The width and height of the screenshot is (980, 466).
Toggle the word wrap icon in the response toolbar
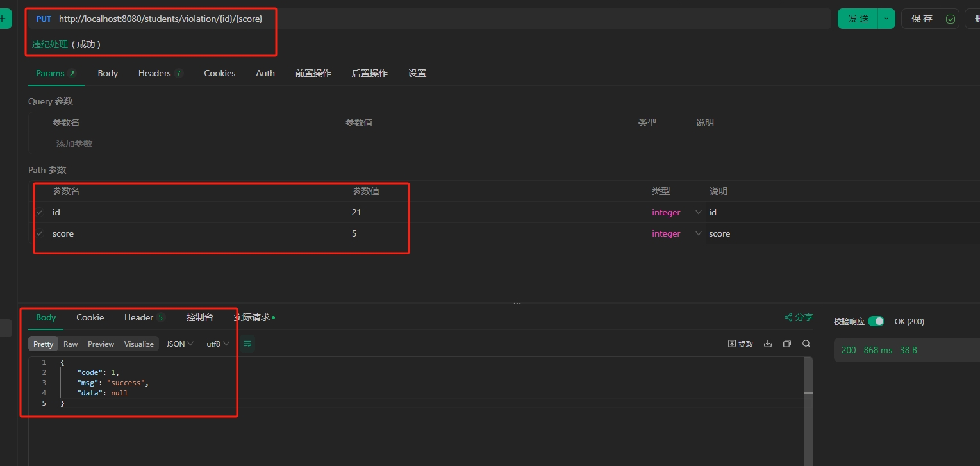247,344
